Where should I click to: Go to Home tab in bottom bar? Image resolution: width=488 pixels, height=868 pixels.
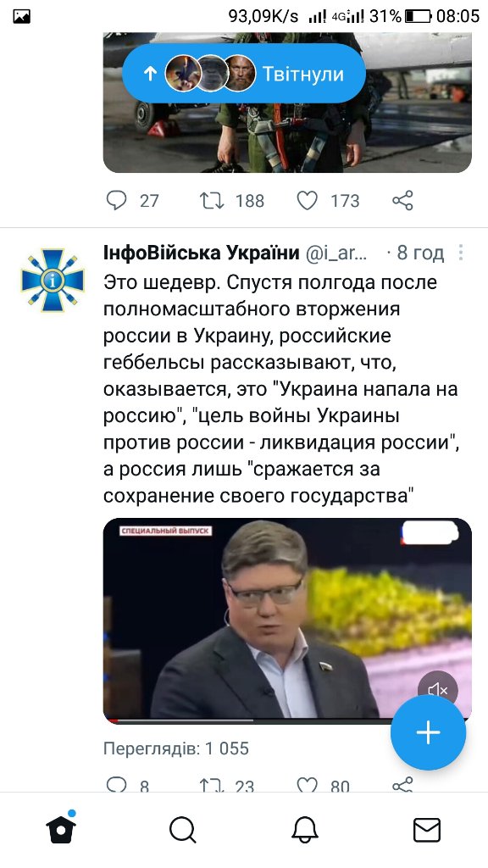click(x=61, y=830)
